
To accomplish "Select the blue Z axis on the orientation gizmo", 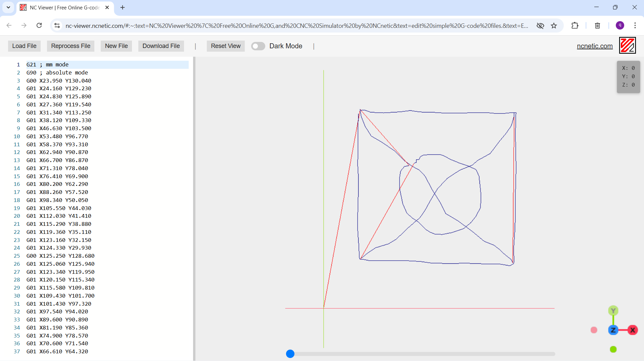I will [613, 330].
